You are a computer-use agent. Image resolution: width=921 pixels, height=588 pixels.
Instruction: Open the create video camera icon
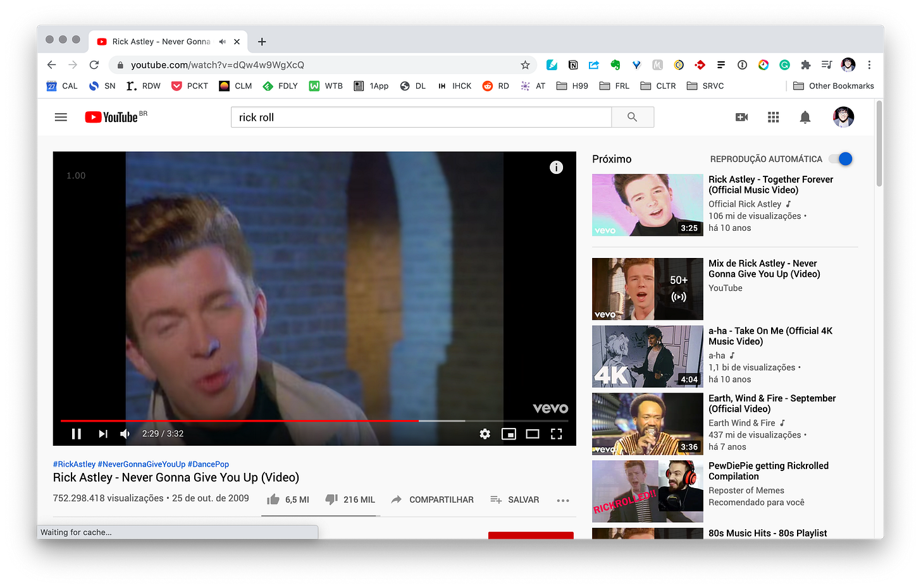[742, 117]
